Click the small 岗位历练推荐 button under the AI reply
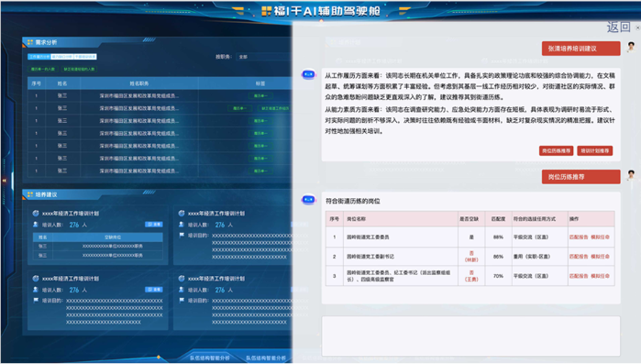Viewport: 641px width, 364px height. tap(556, 150)
